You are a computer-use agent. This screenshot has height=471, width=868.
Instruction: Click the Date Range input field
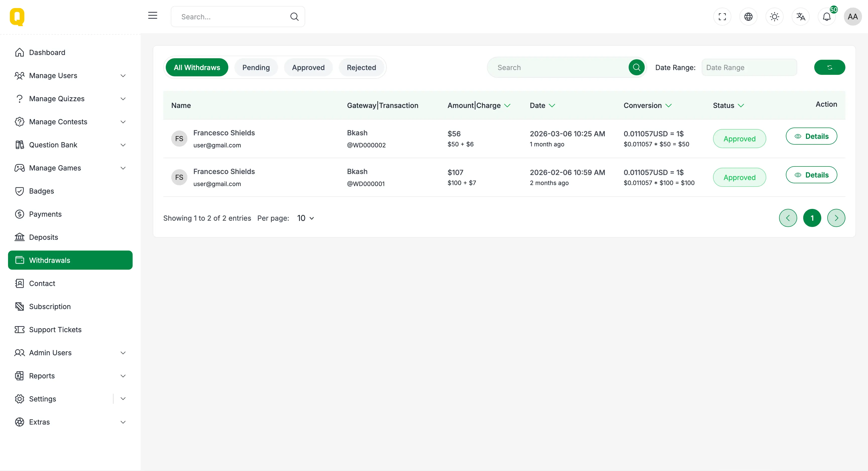click(x=749, y=67)
